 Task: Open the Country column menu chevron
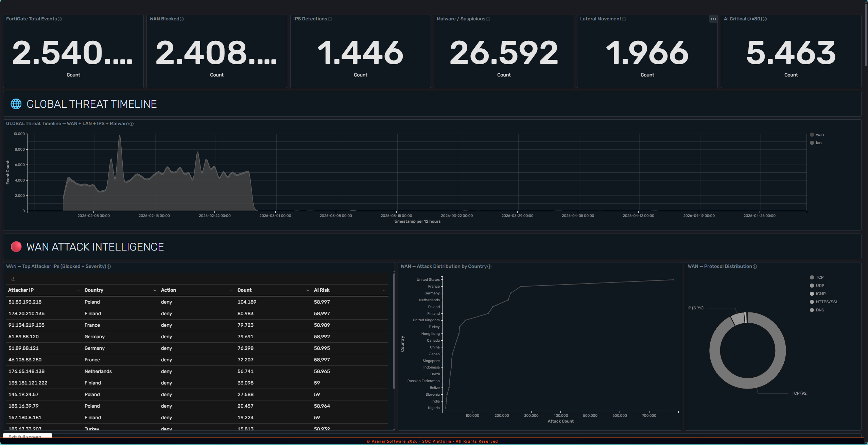click(x=155, y=290)
